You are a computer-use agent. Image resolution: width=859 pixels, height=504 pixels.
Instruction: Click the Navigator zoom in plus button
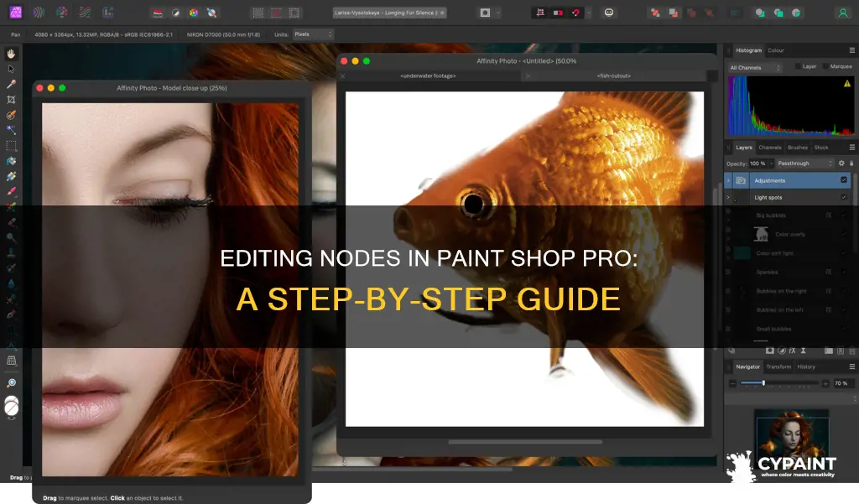coord(825,383)
